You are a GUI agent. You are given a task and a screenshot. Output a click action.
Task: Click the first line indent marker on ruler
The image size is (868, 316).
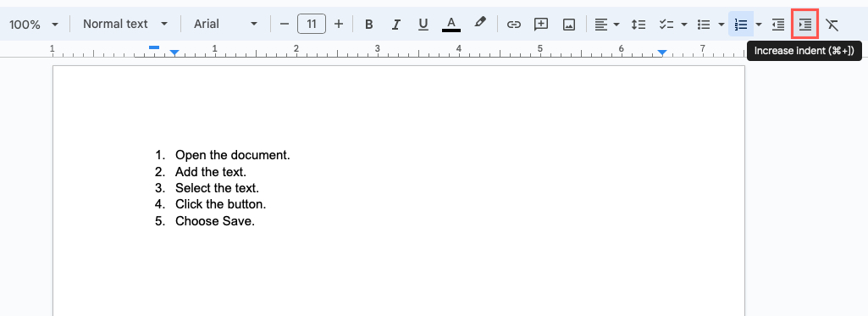pos(154,47)
